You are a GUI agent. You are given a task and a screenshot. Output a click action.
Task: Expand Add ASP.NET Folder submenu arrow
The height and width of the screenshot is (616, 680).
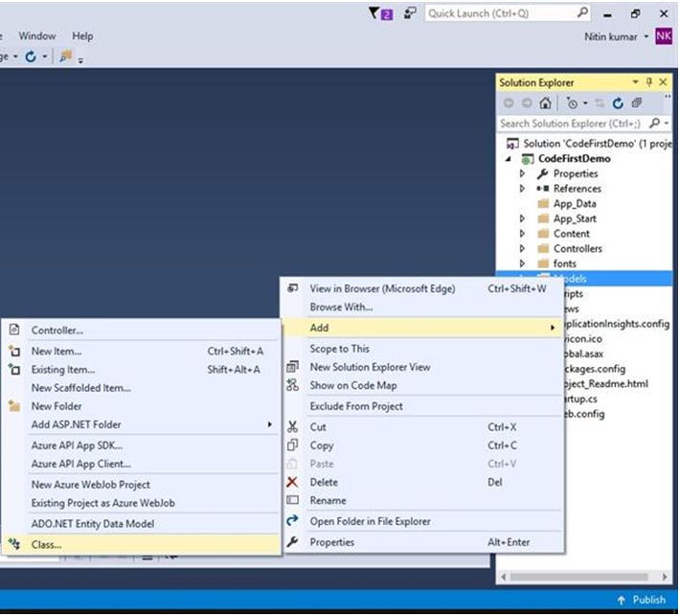[x=270, y=424]
